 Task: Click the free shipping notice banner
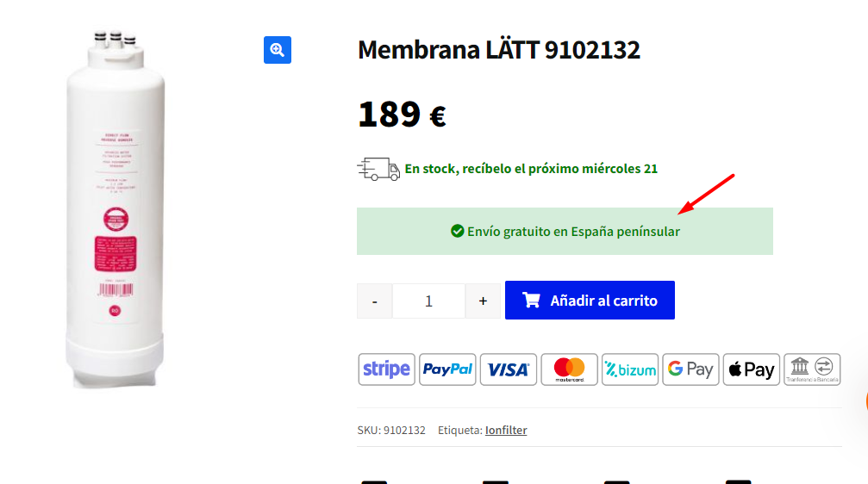click(565, 231)
